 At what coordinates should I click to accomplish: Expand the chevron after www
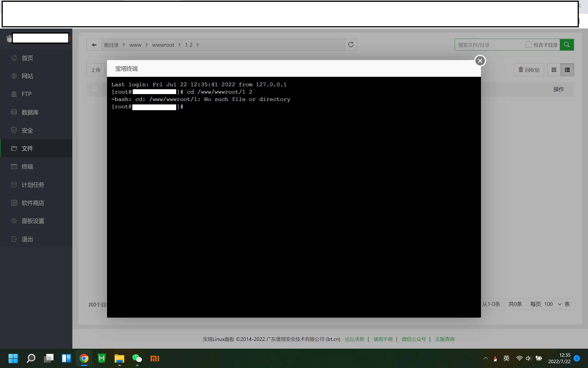click(x=147, y=45)
